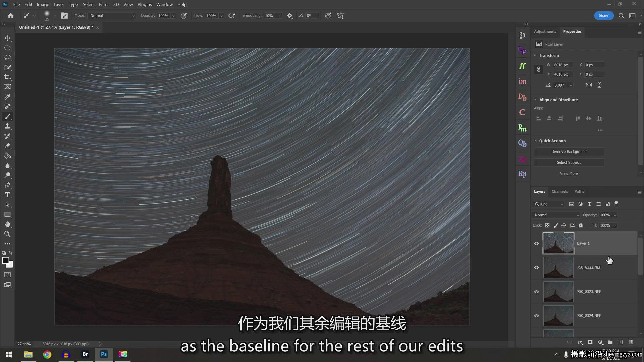Image resolution: width=644 pixels, height=362 pixels.
Task: Open Flow value dropdown
Action: (221, 16)
